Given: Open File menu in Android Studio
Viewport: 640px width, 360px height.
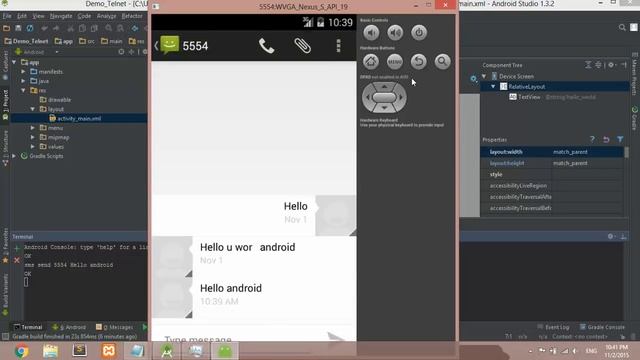Looking at the screenshot, I should pyautogui.click(x=7, y=16).
